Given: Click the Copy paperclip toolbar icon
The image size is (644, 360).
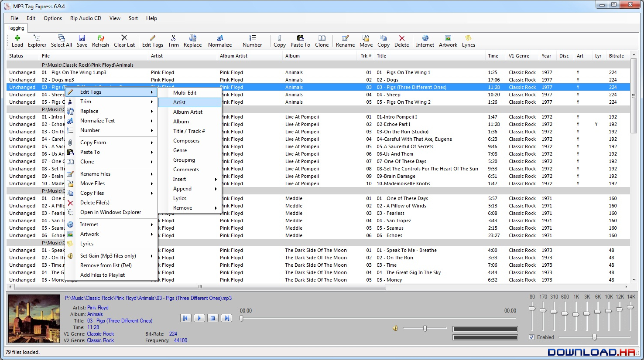Looking at the screenshot, I should (x=280, y=41).
